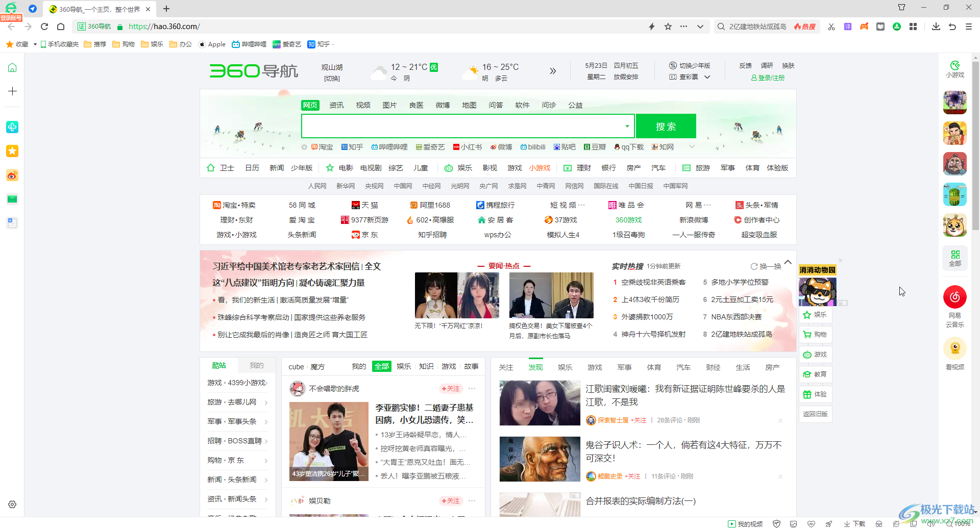980x529 pixels.
Task: Click the address bar URL field
Action: (383, 27)
